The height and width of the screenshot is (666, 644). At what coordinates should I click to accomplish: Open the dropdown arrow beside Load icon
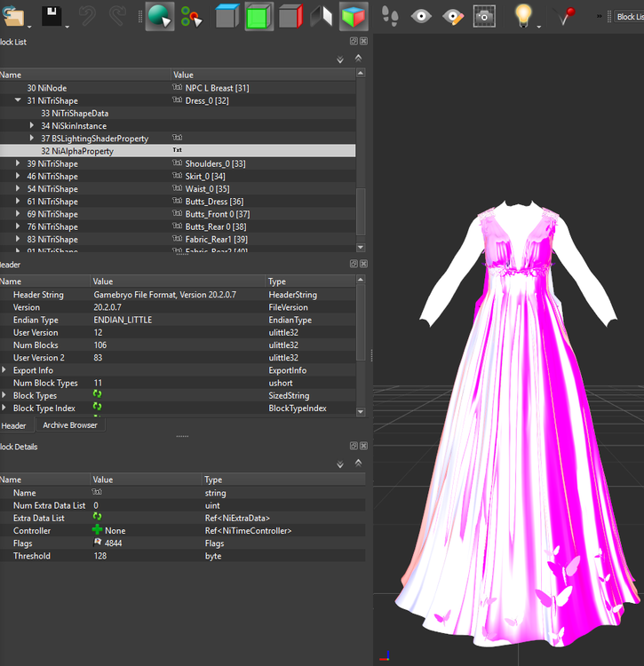pyautogui.click(x=29, y=27)
